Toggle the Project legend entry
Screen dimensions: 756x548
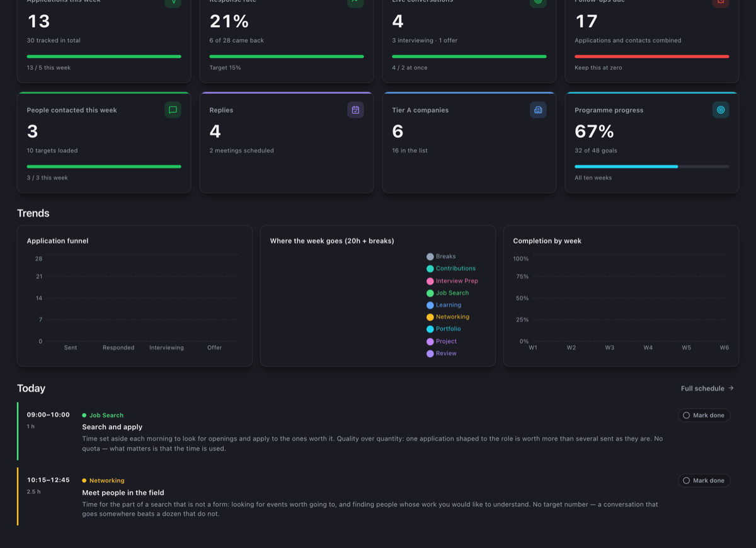pyautogui.click(x=442, y=341)
